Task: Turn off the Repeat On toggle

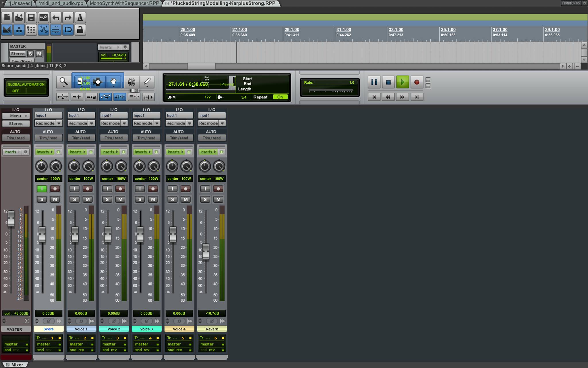Action: point(280,97)
